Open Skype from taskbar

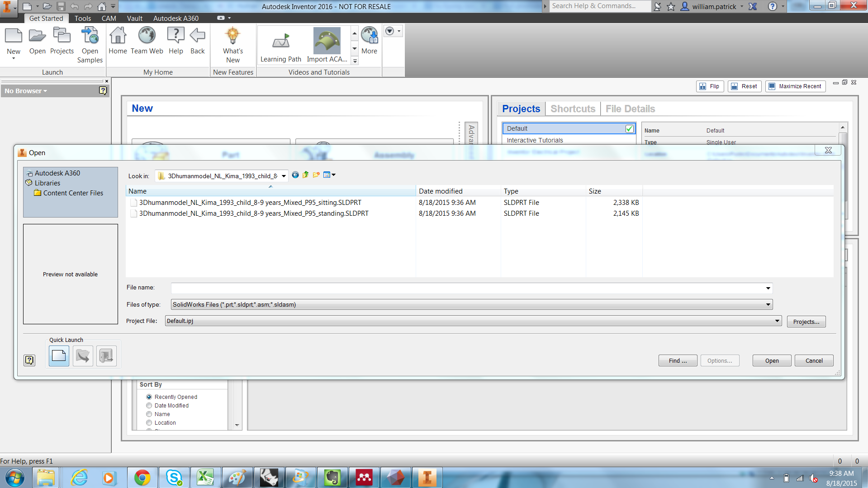coord(174,478)
